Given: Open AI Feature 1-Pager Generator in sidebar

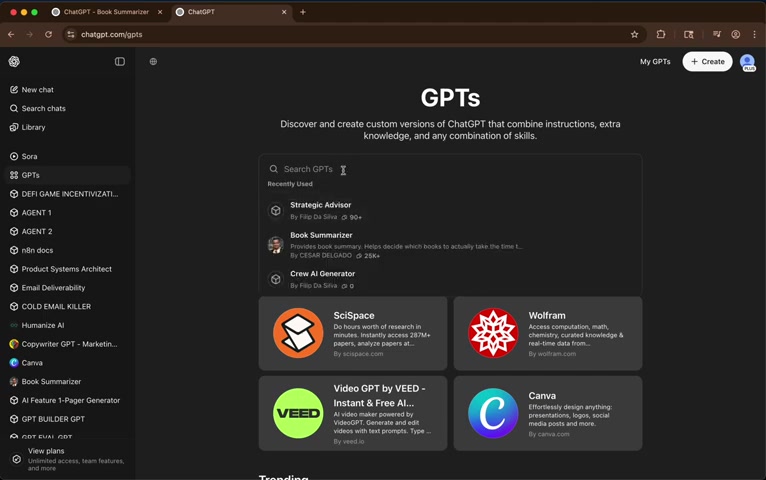Looking at the screenshot, I should point(67,400).
